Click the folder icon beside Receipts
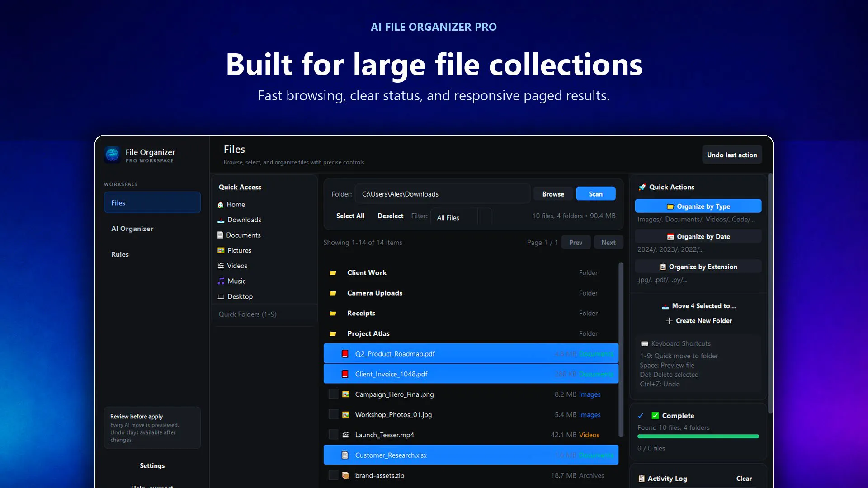 pos(333,314)
